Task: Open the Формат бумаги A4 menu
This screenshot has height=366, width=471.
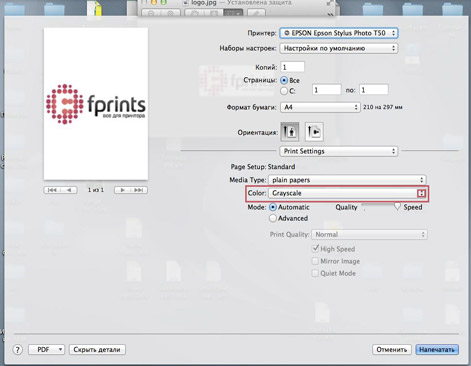Action: coord(320,107)
